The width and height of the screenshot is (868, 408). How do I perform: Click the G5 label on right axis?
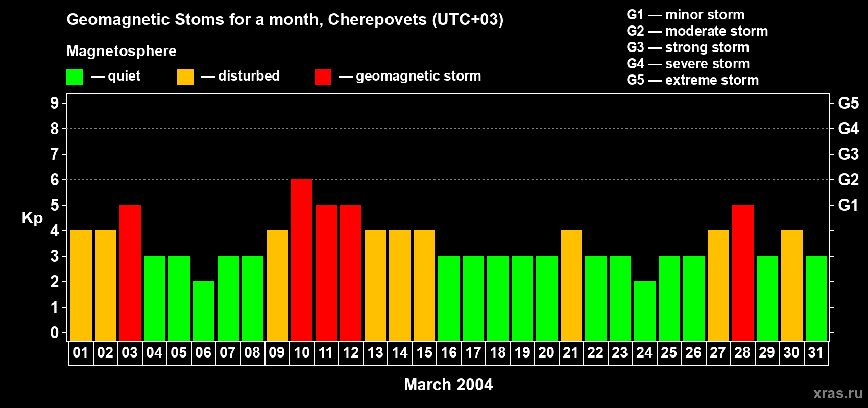pyautogui.click(x=848, y=103)
